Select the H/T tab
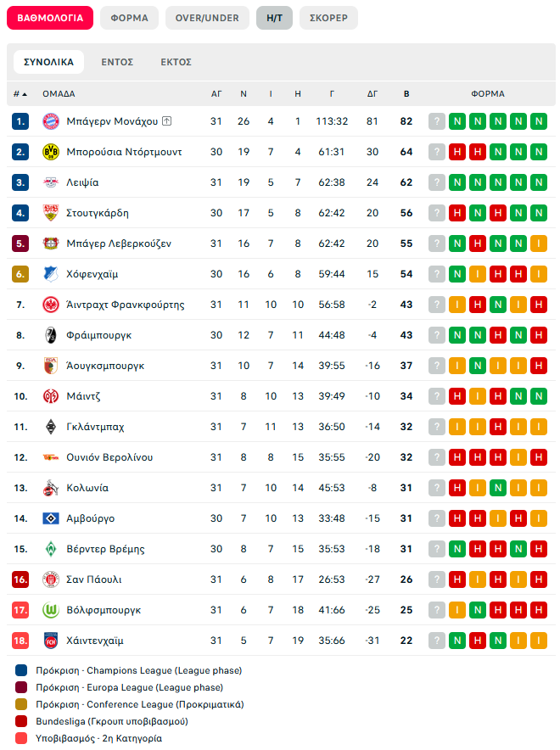Viewport: 560px width, 750px height. tap(274, 18)
